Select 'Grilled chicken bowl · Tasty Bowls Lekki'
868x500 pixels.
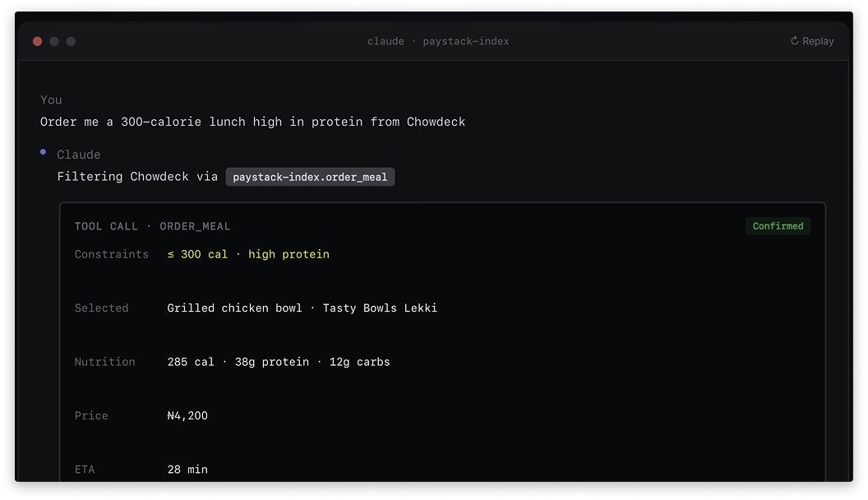[x=302, y=308]
